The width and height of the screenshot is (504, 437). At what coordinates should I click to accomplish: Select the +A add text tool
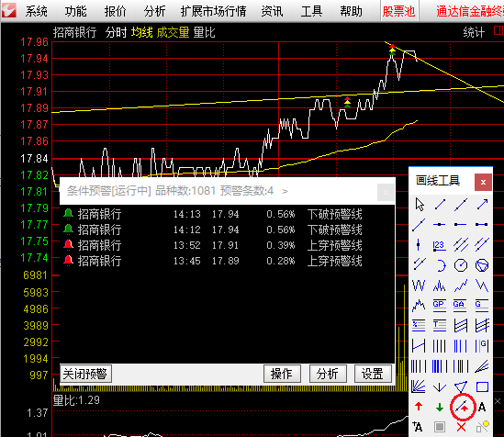pyautogui.click(x=418, y=427)
